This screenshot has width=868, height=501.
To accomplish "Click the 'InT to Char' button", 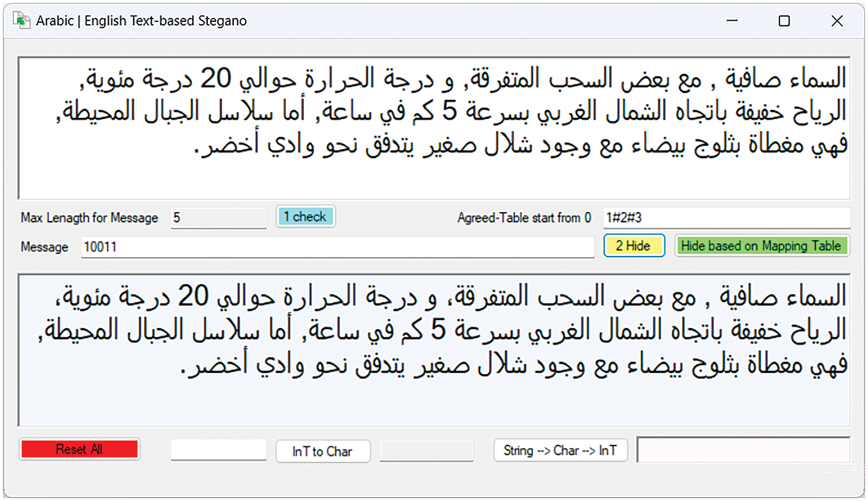I will click(322, 451).
